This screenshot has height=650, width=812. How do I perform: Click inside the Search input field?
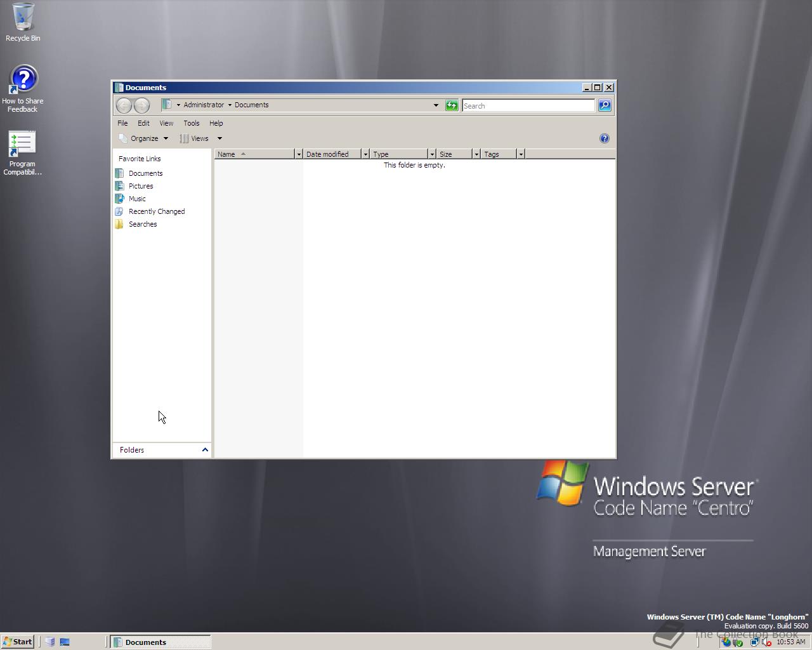(528, 105)
